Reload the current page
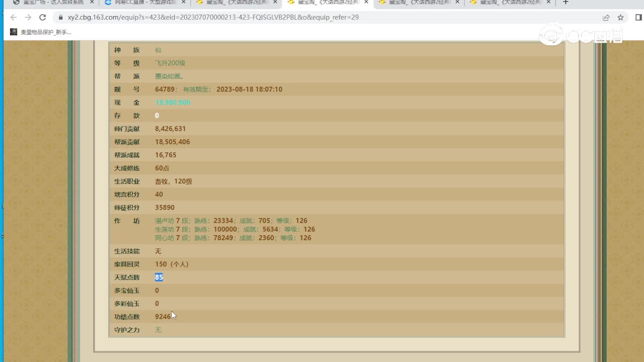Image resolution: width=644 pixels, height=362 pixels. click(43, 17)
